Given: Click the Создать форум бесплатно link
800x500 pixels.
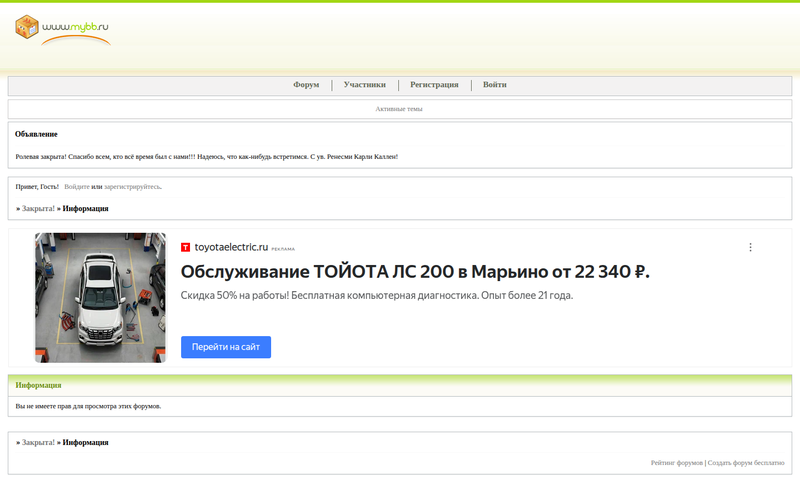Looking at the screenshot, I should point(746,463).
